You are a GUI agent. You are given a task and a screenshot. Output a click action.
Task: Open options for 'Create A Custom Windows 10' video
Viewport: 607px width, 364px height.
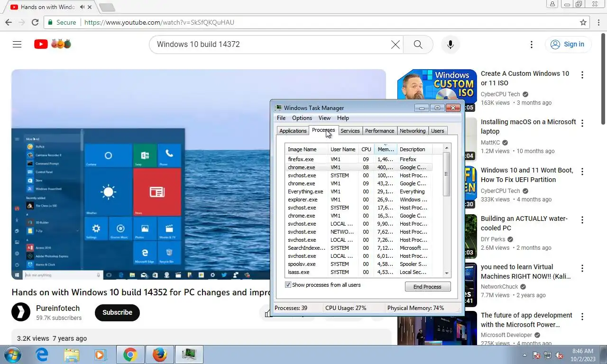click(582, 75)
